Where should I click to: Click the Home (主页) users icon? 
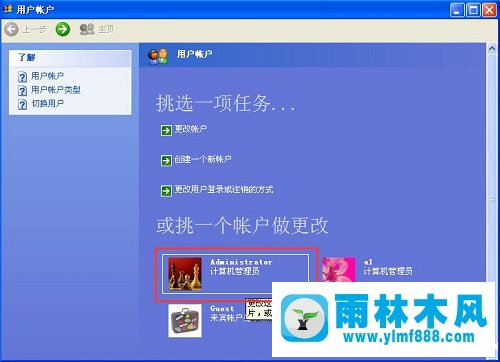87,29
